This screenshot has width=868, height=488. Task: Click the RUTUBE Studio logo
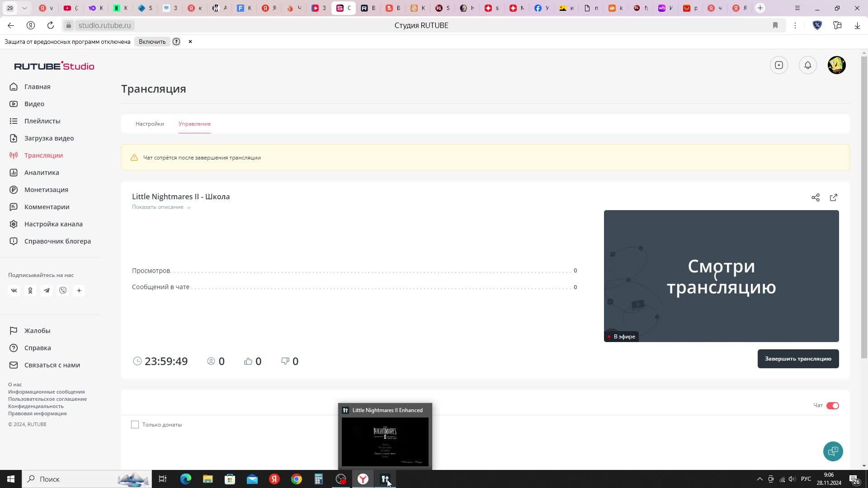[x=54, y=66]
